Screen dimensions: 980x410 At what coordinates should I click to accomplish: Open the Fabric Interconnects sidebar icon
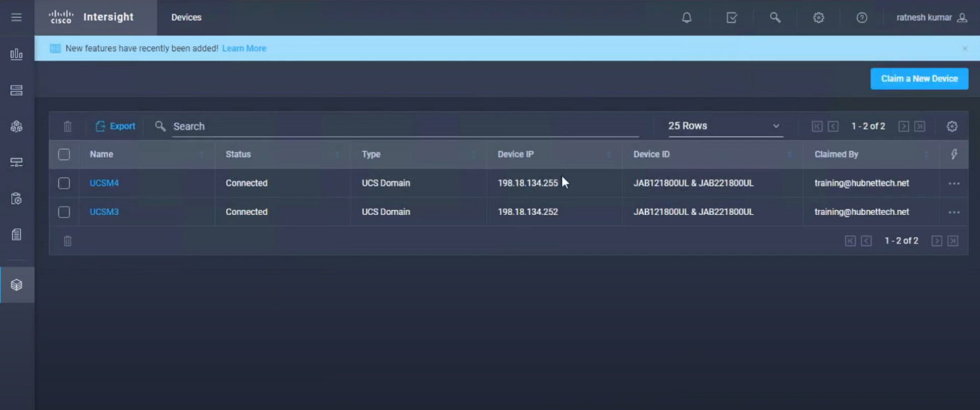pyautogui.click(x=16, y=162)
